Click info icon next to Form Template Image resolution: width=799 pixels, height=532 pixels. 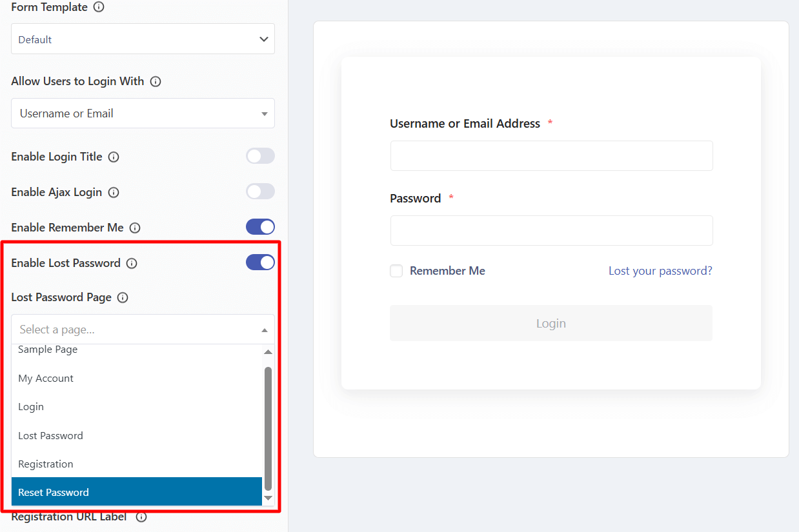coord(99,8)
